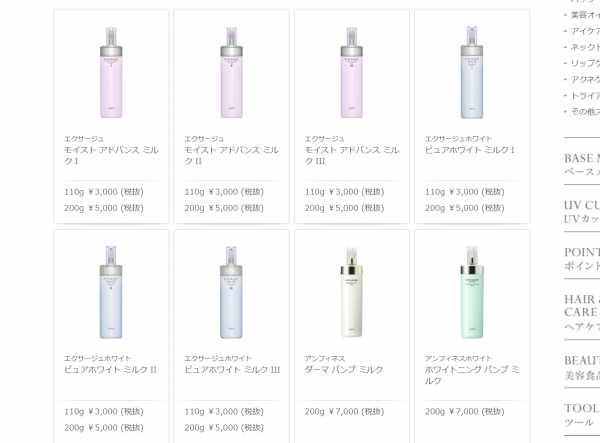Select the POINT make sidebar category

coord(582,259)
